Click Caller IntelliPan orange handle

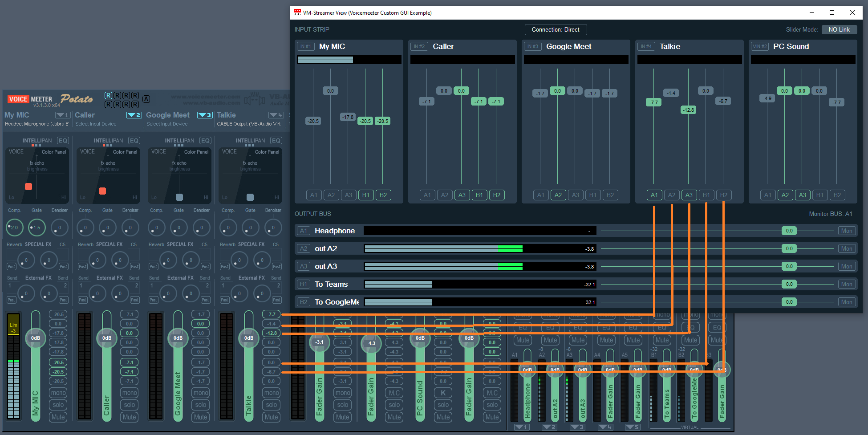102,191
